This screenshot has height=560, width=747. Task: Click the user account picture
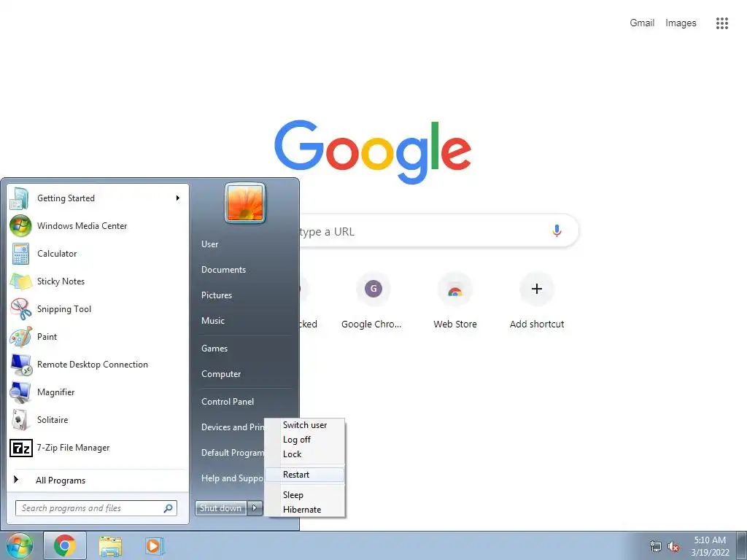[245, 203]
